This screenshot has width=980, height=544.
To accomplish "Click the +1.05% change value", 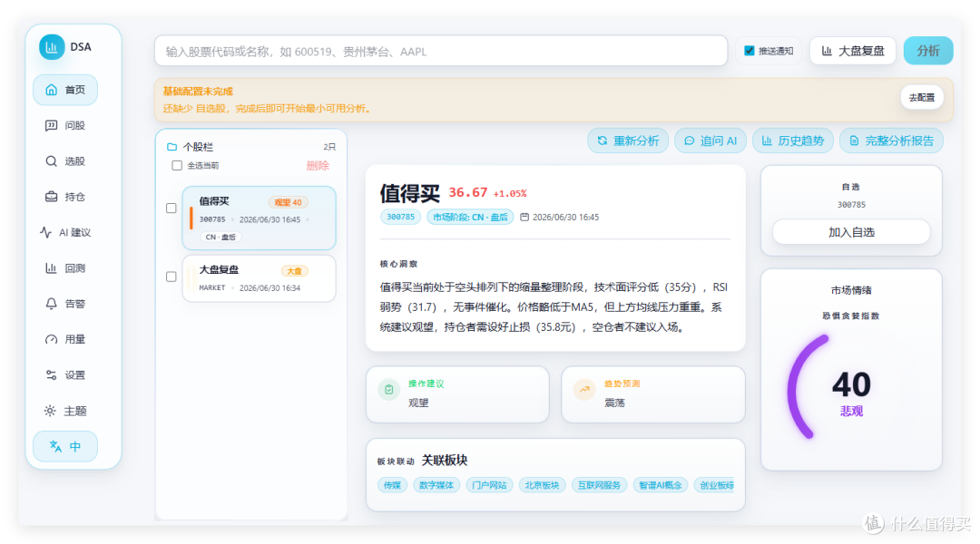I will click(x=510, y=194).
